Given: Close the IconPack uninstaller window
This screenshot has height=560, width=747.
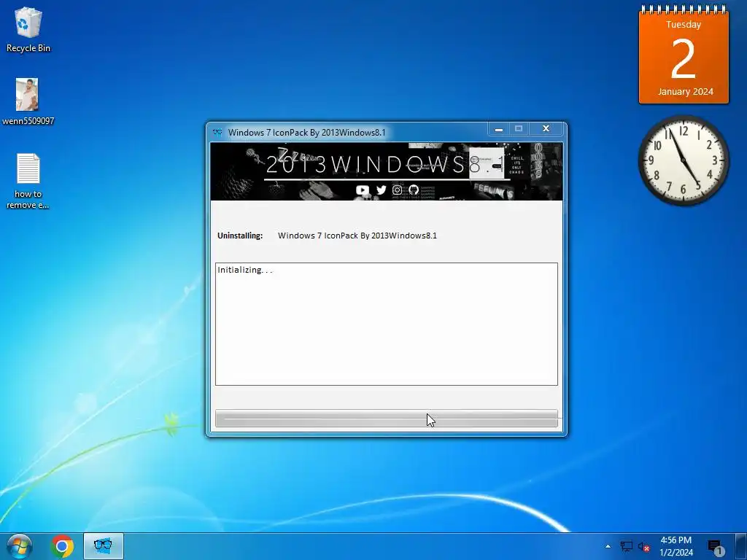Looking at the screenshot, I should pos(546,128).
